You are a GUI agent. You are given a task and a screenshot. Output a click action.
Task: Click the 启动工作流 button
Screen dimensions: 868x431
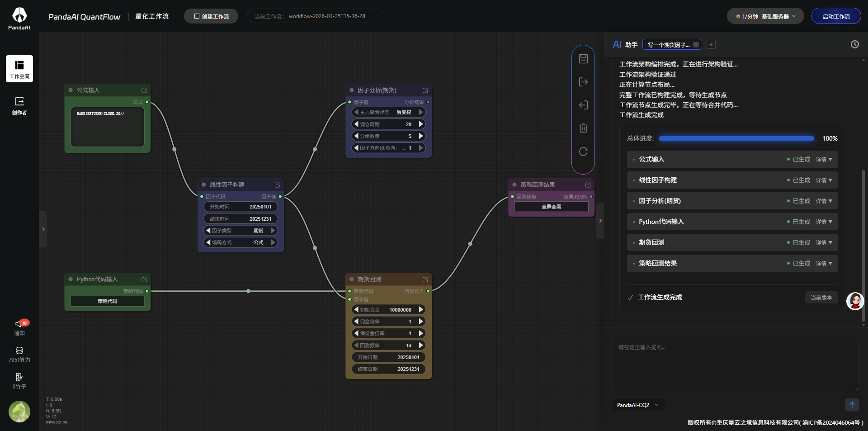[x=836, y=16]
